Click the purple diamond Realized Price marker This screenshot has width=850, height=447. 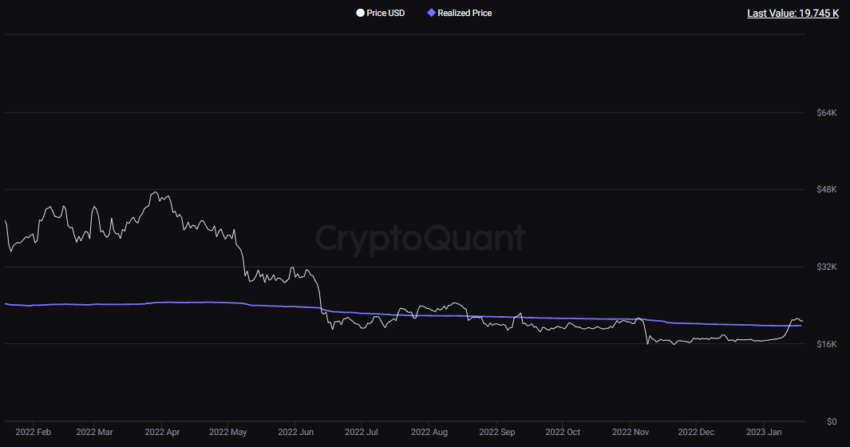coord(431,13)
